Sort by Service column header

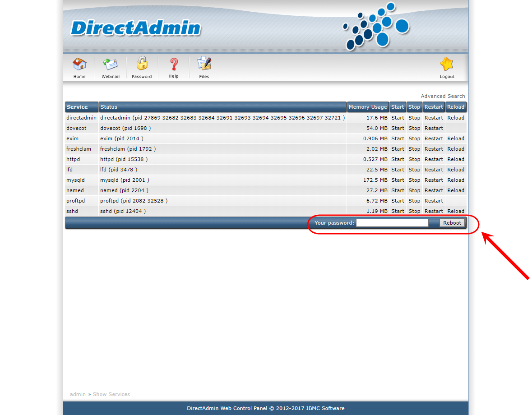pyautogui.click(x=81, y=107)
